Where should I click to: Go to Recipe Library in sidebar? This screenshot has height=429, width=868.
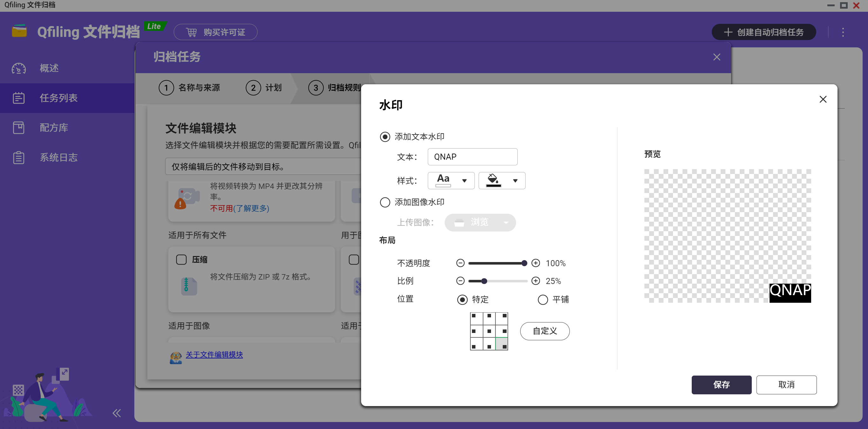54,128
